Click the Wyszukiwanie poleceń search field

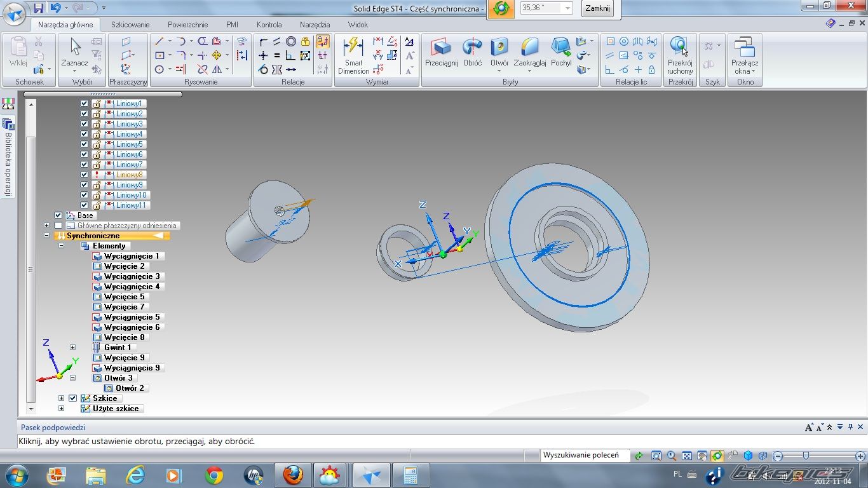click(585, 455)
